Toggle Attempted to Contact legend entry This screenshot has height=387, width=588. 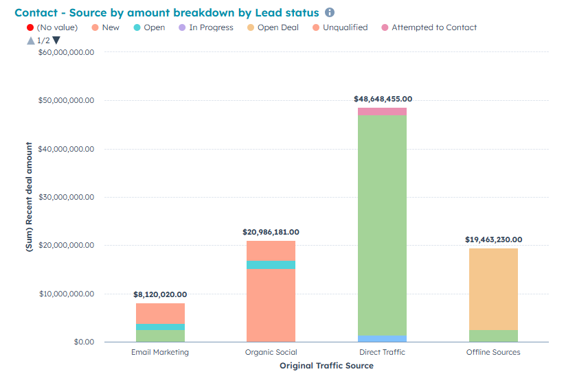(x=428, y=27)
